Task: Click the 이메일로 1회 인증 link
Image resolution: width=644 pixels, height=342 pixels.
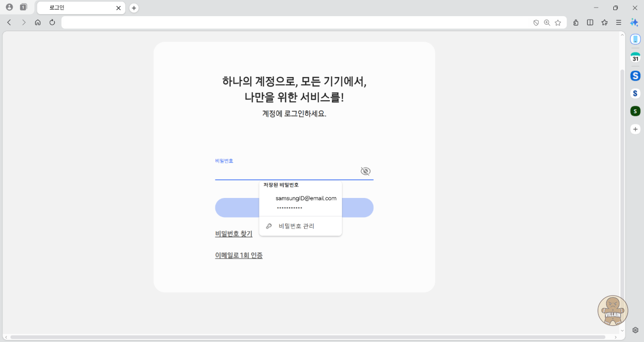Action: (x=239, y=255)
